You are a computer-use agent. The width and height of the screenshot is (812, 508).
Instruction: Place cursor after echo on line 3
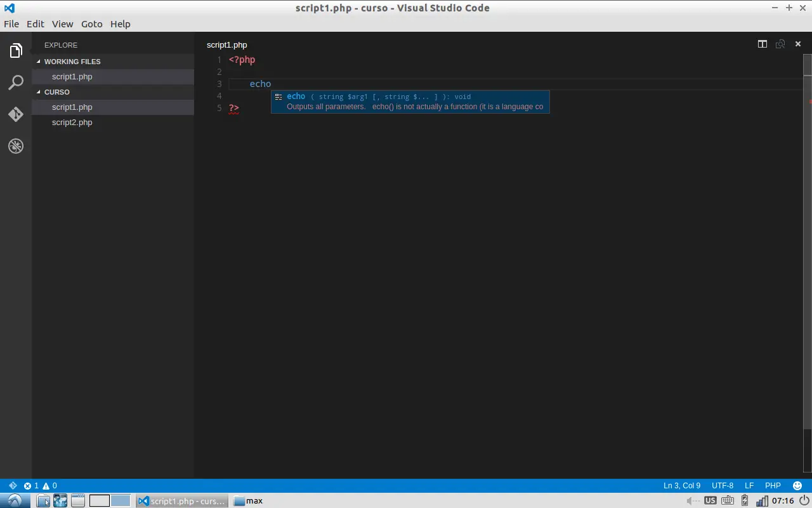pos(272,84)
